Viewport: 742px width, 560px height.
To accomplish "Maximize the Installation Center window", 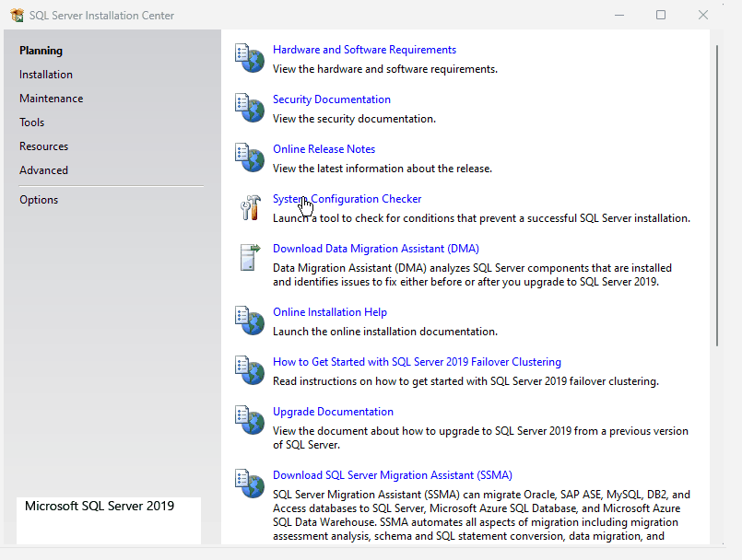I will coord(661,15).
